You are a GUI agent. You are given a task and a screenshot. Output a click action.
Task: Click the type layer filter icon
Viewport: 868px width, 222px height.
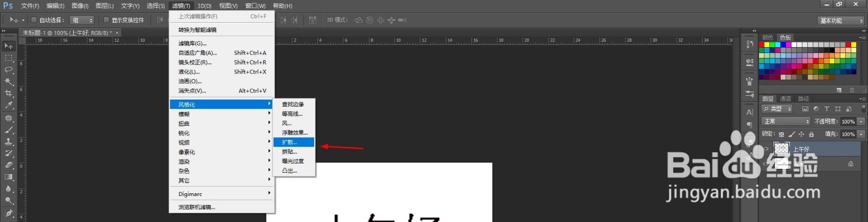827,109
